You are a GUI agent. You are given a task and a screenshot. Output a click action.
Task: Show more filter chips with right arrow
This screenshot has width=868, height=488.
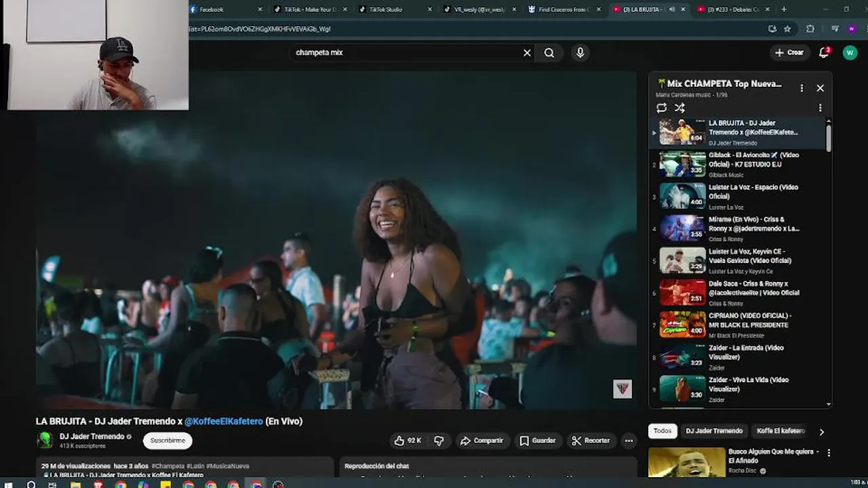(x=821, y=432)
